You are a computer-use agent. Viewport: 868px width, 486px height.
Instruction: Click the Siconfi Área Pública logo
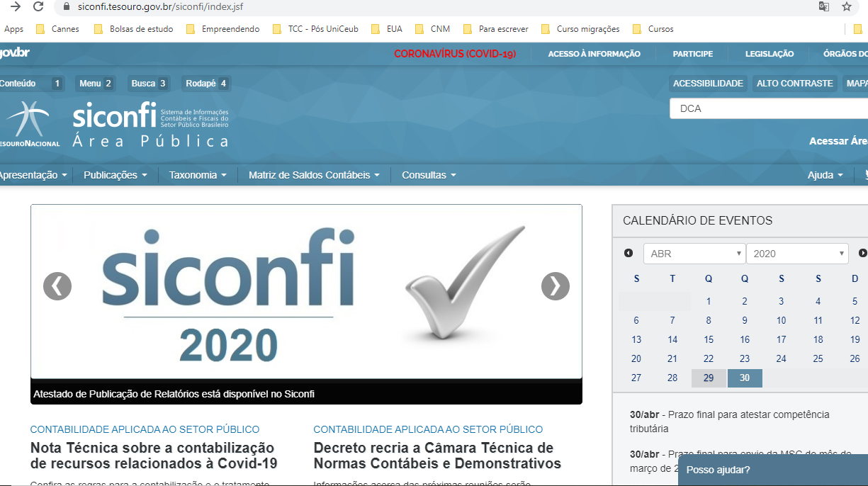151,125
